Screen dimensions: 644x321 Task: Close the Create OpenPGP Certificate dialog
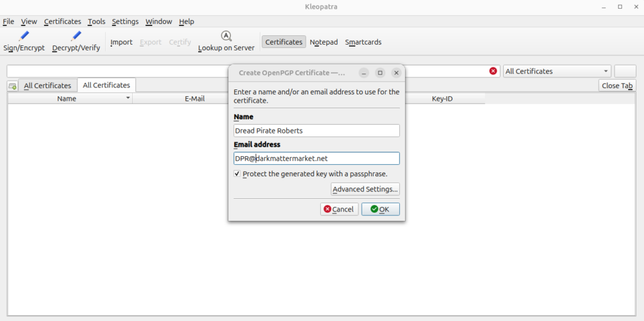pyautogui.click(x=396, y=73)
